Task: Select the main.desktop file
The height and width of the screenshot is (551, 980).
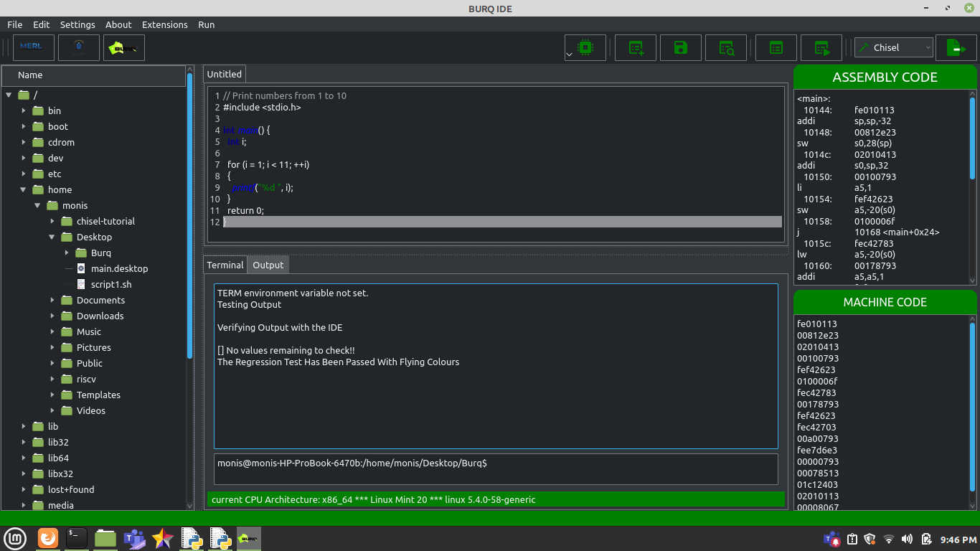Action: click(x=119, y=268)
